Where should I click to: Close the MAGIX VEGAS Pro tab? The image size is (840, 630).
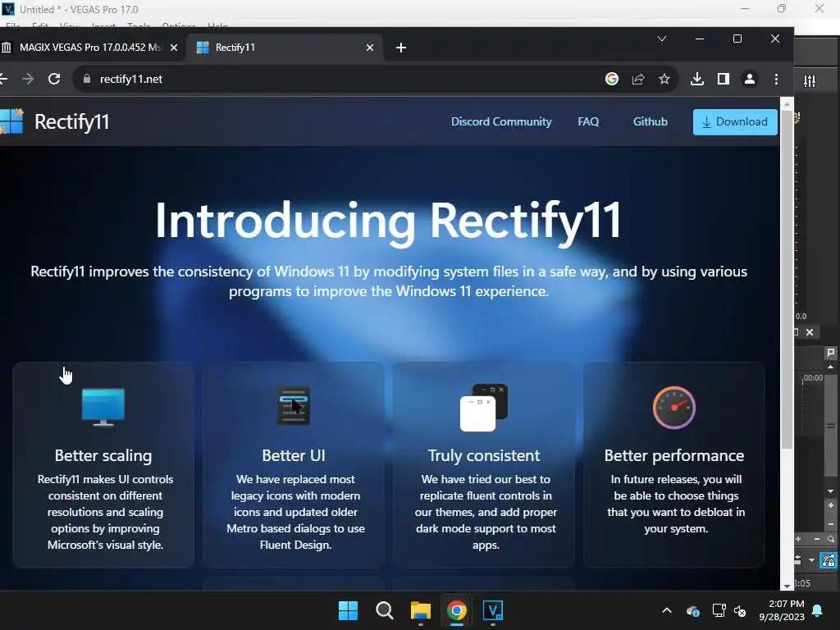coord(174,48)
